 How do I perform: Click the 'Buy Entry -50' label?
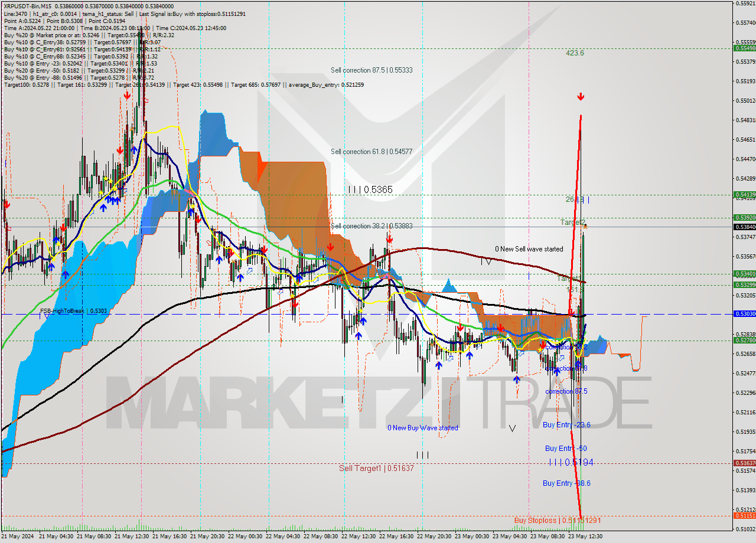566,449
